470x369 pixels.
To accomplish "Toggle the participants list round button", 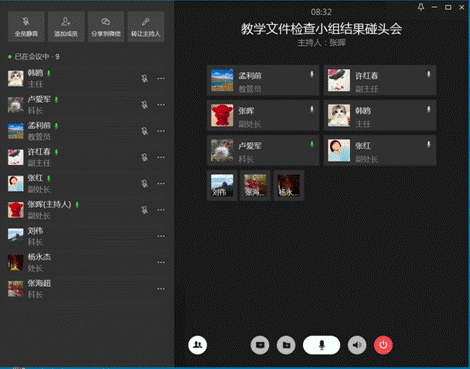I will point(198,345).
